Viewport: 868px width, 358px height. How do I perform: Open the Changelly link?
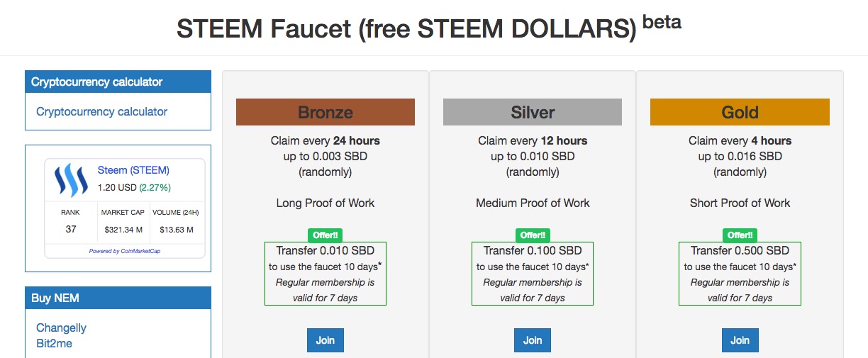(x=61, y=328)
